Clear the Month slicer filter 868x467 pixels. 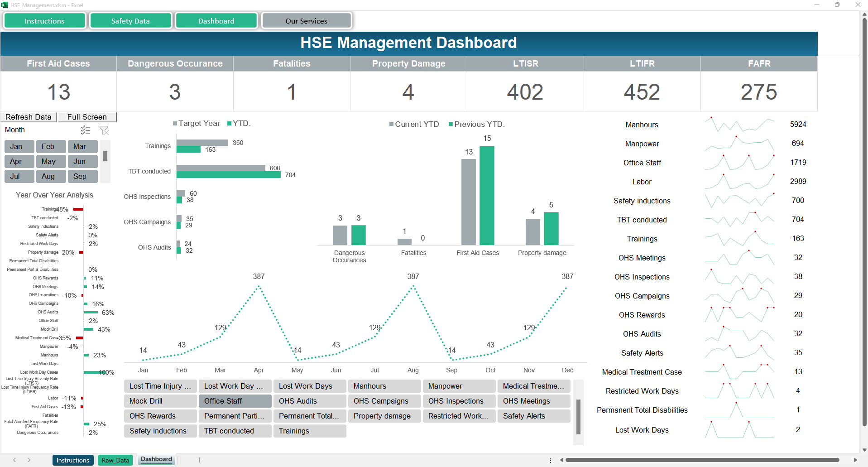104,130
